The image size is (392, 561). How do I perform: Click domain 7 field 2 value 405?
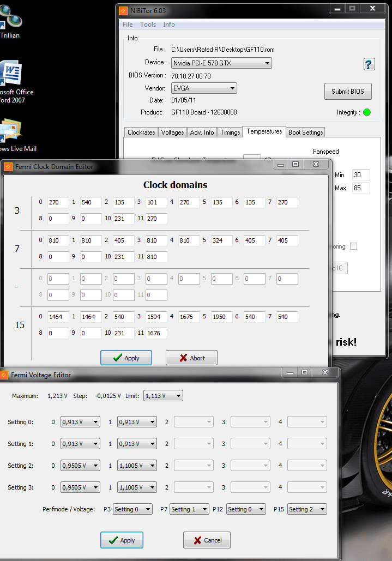pos(124,240)
